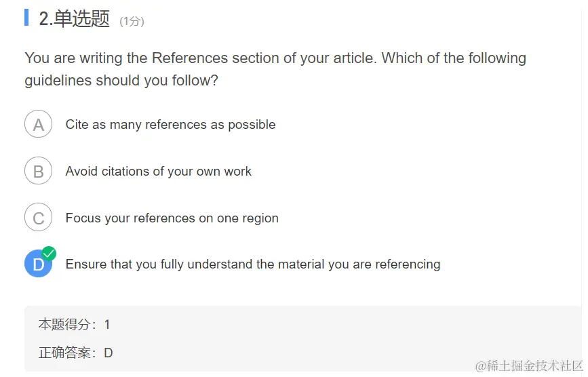Viewport: 588px width, 377px height.
Task: Choose 'Cite as many references as possible' text
Action: 171,124
